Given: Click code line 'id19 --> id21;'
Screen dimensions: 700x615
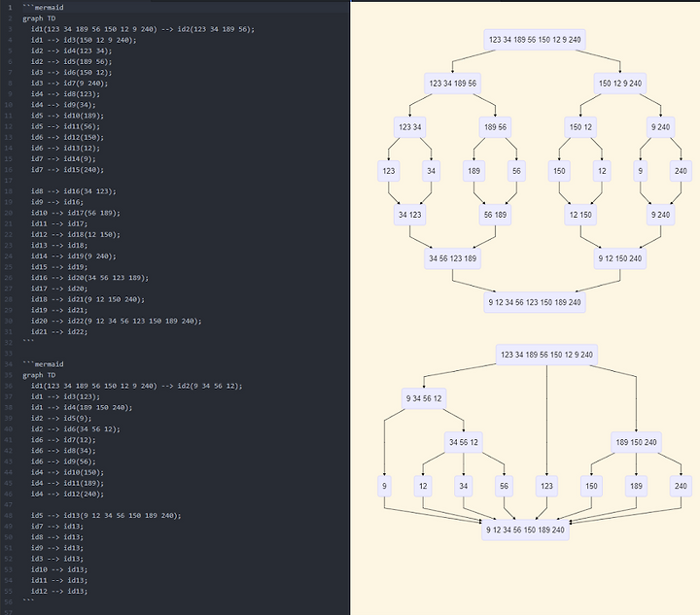Looking at the screenshot, I should pos(59,310).
